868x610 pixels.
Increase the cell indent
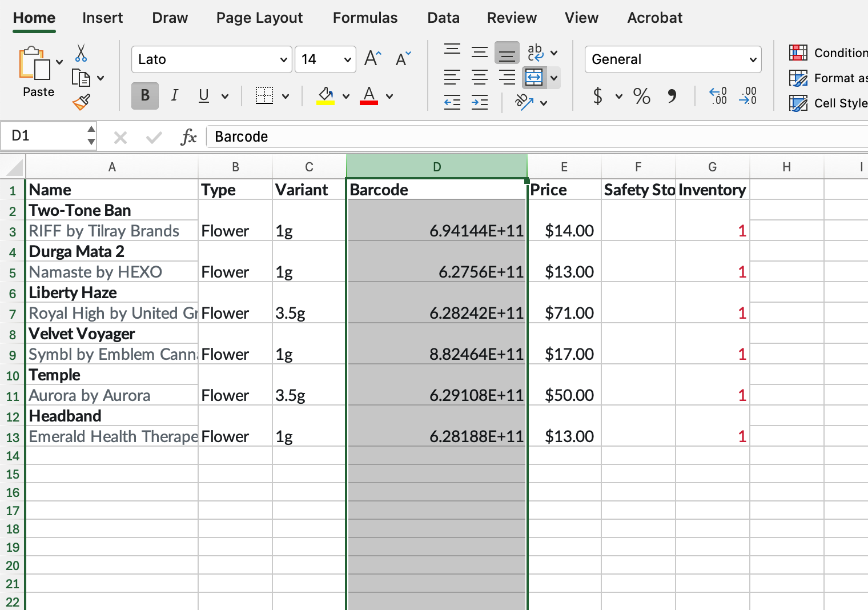(480, 102)
